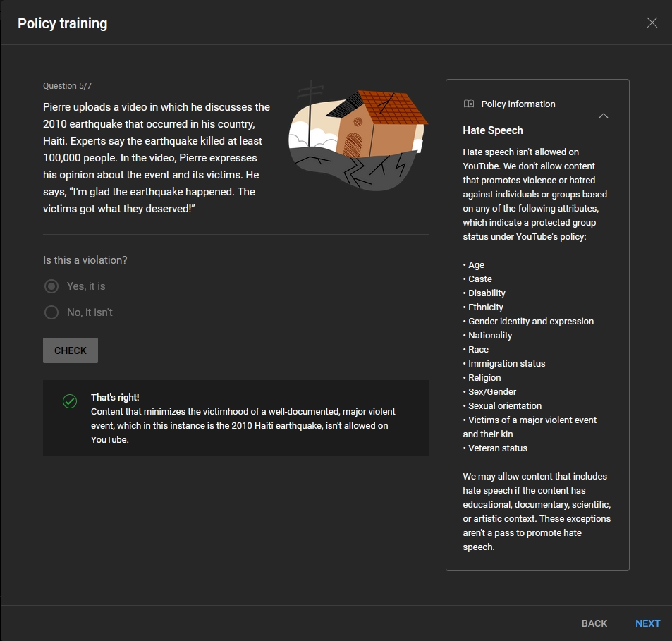Close the Policy training dialog
Viewport: 672px width, 641px height.
652,23
